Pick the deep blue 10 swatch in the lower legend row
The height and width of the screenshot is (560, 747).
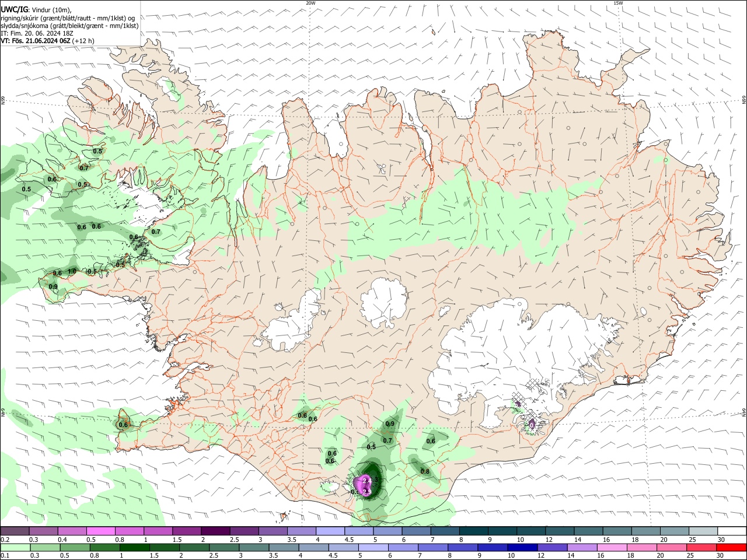(x=522, y=547)
